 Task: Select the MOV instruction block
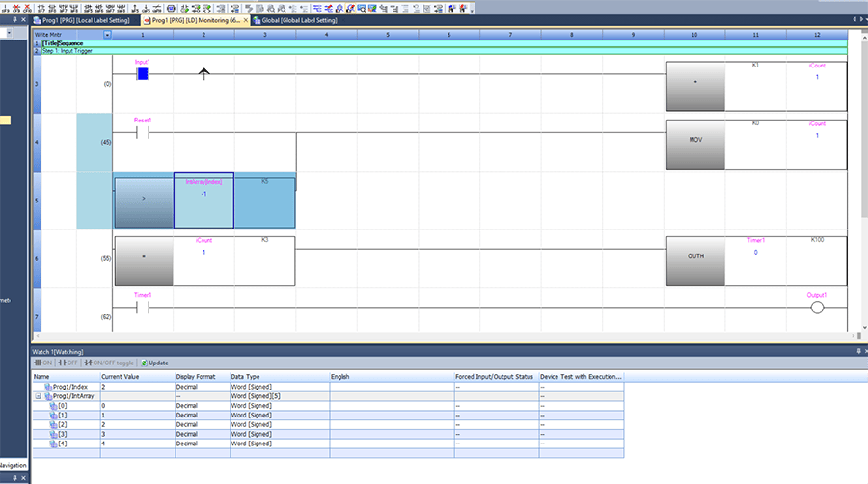(695, 140)
